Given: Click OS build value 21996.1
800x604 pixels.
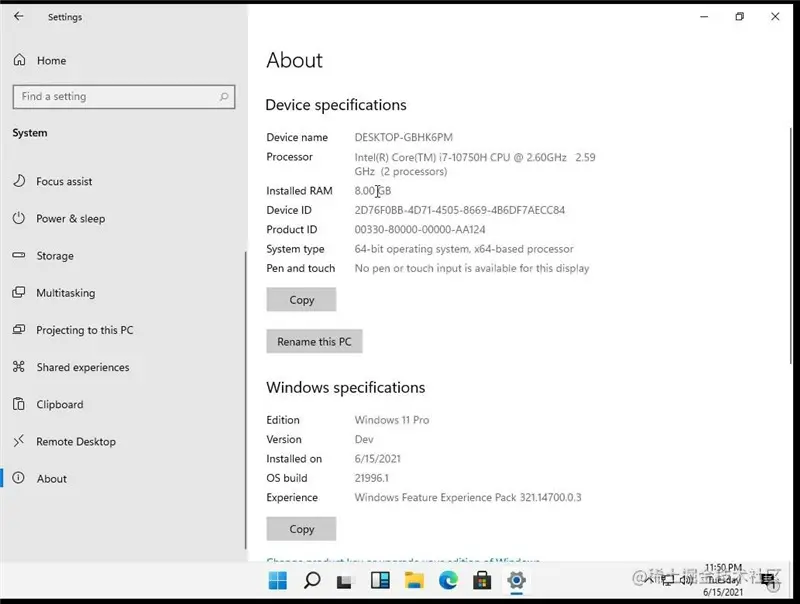Looking at the screenshot, I should point(371,478).
